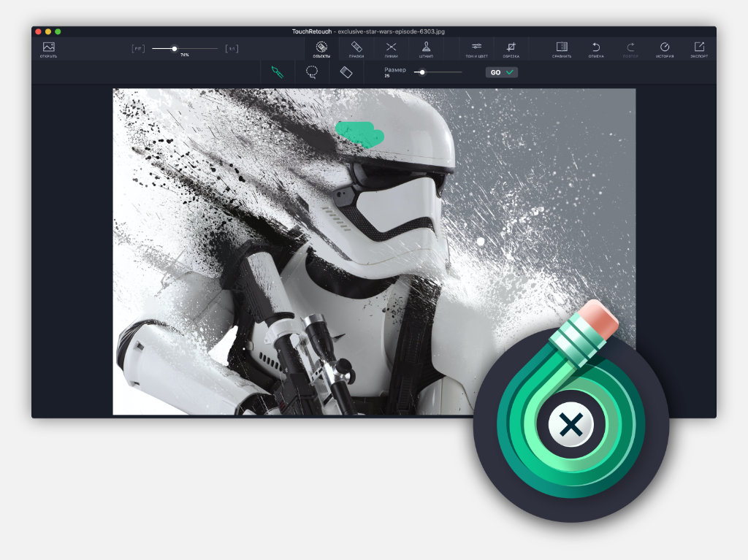Image resolution: width=748 pixels, height=560 pixels.
Task: Click the green marked area on the helmet
Action: [359, 134]
